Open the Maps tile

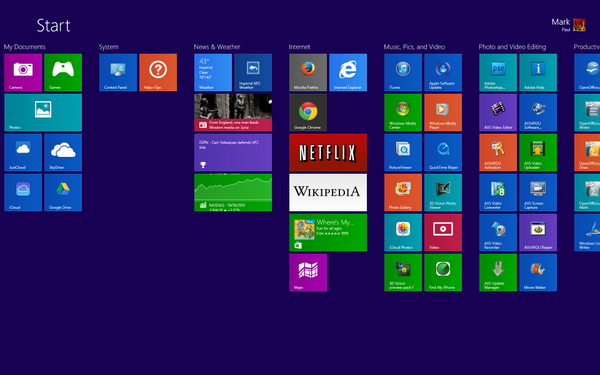point(308,272)
